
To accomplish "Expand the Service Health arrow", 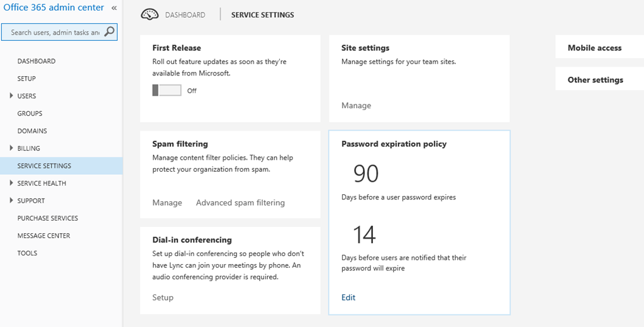I will [x=11, y=184].
